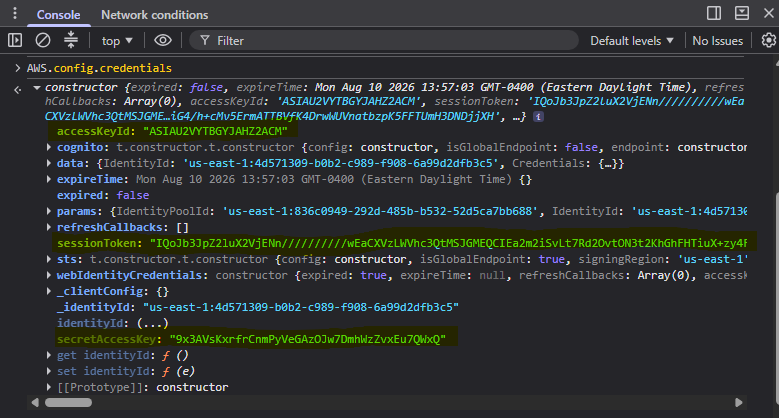Click the drawer collapse icon next to close

click(x=742, y=13)
